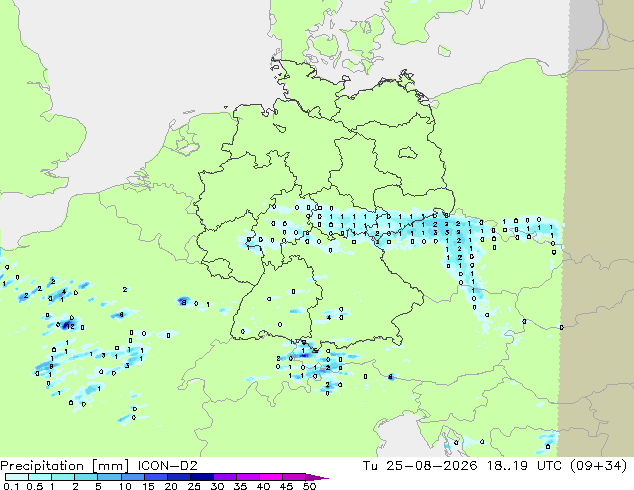Click the 40–45 mm magenta legend swatch
634x490 pixels.
point(271,477)
